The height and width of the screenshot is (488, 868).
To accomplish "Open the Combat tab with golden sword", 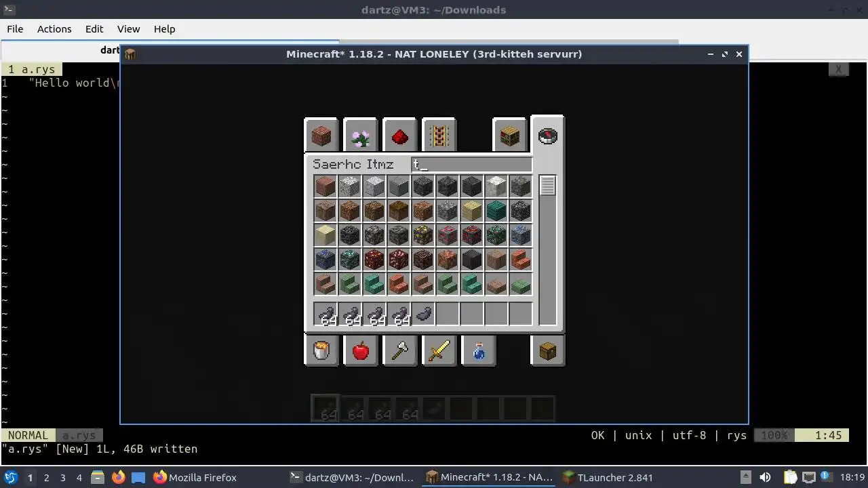I will [439, 350].
